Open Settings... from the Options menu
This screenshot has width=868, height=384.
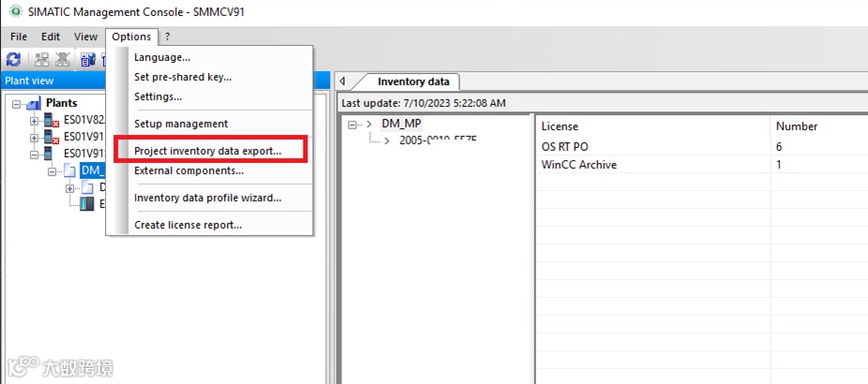(157, 96)
